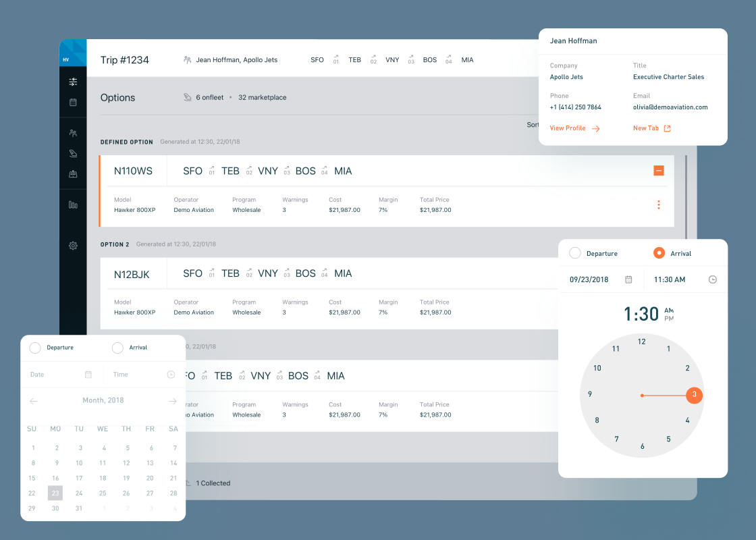Viewport: 756px width, 540px height.
Task: Click the three-dot menu on N110WS option
Action: [x=658, y=205]
